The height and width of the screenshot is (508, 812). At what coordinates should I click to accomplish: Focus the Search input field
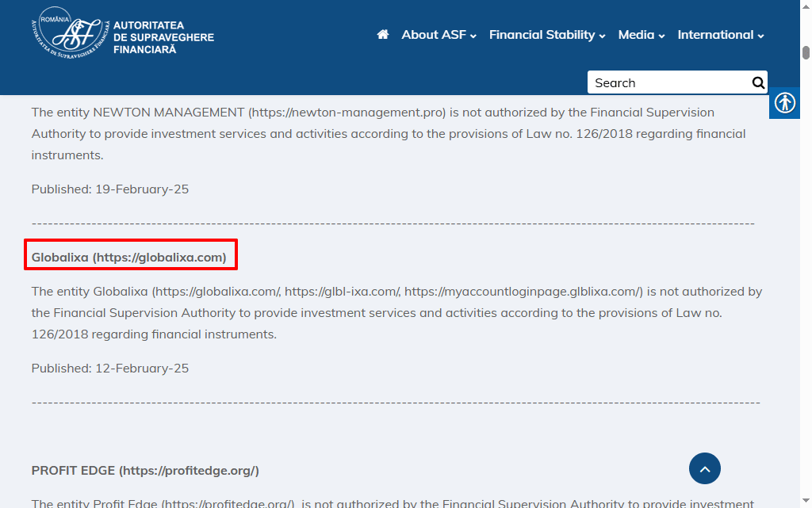(666, 82)
